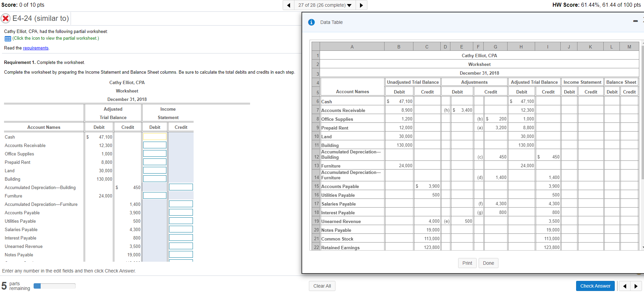Screen dimensions: 644x293
Task: Open the requirements link
Action: coord(36,48)
